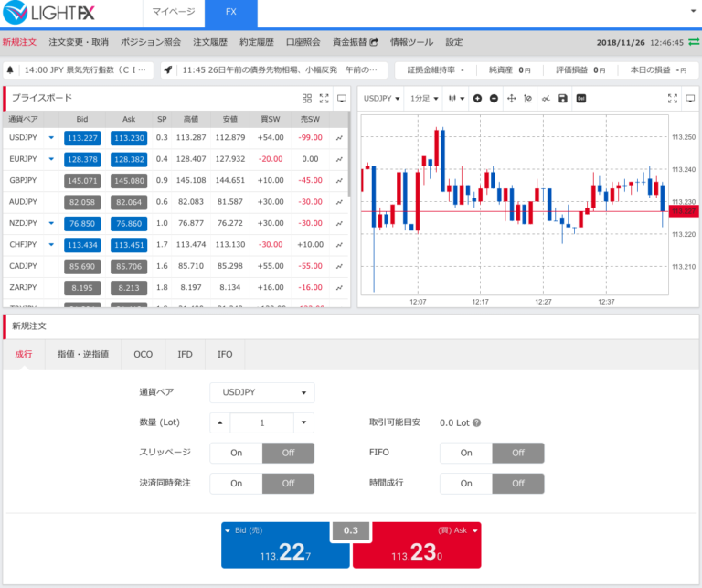The image size is (702, 588).
Task: Set FIFO toggle to On
Action: (x=465, y=453)
